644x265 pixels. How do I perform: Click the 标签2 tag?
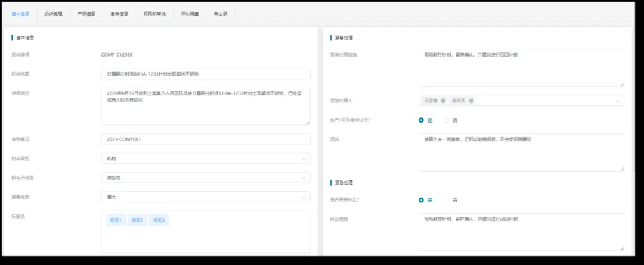pos(137,220)
